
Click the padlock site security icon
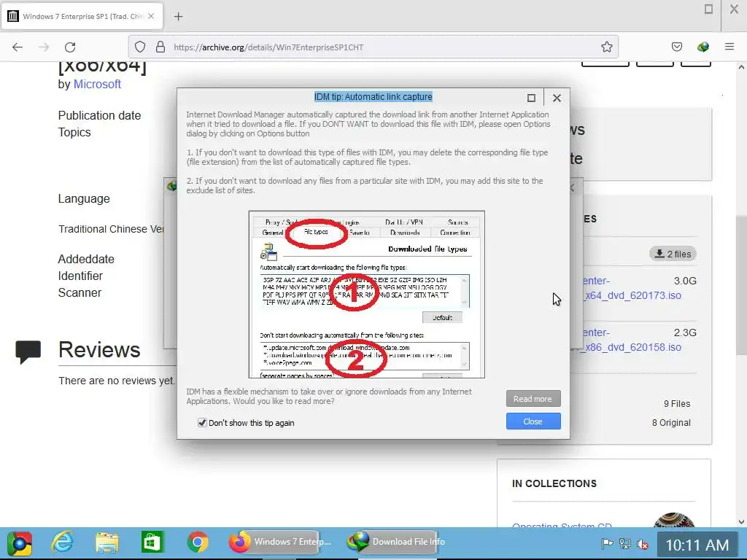click(x=160, y=47)
